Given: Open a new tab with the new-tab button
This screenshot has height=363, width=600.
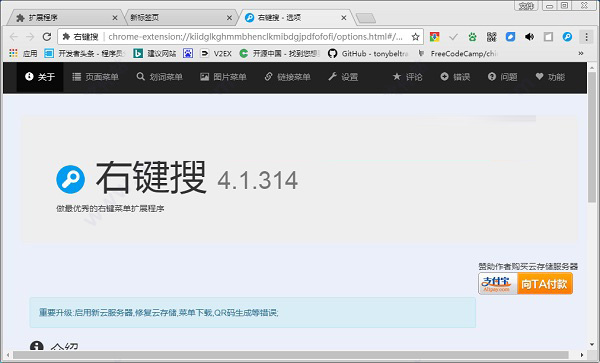Looking at the screenshot, I should (366, 18).
